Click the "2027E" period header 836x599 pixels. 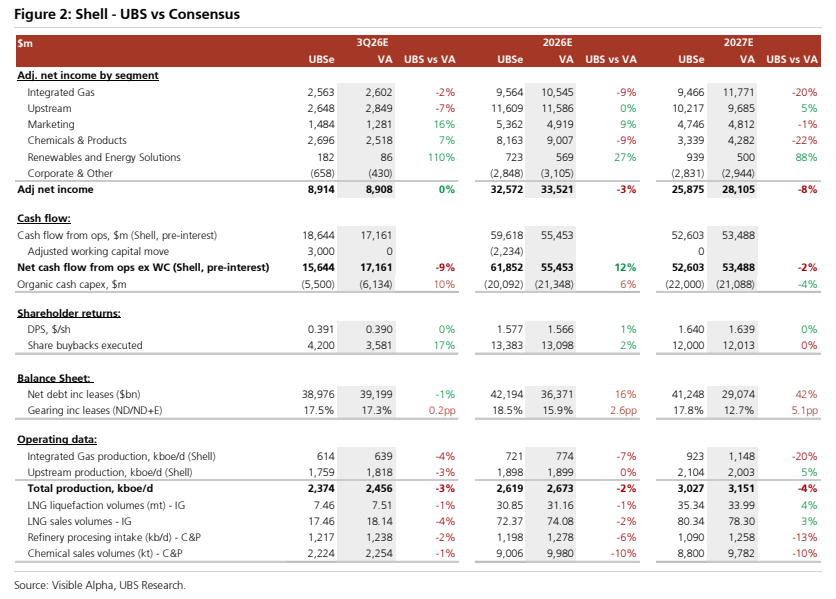click(738, 42)
